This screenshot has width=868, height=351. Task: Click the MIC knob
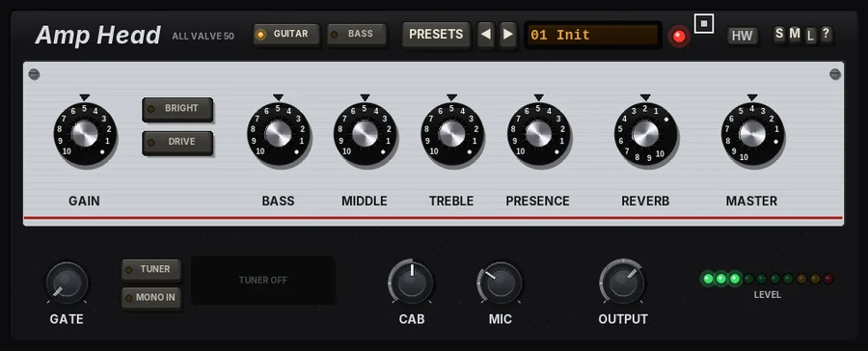[x=500, y=282]
